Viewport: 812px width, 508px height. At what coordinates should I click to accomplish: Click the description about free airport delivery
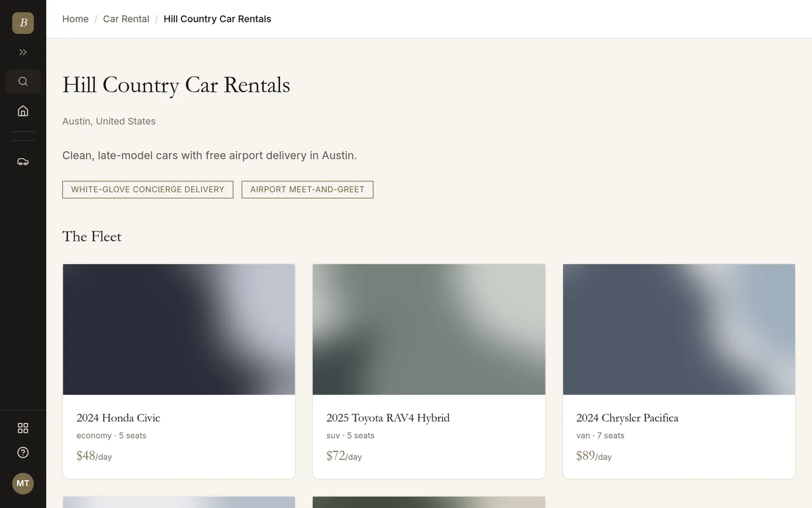coord(210,155)
